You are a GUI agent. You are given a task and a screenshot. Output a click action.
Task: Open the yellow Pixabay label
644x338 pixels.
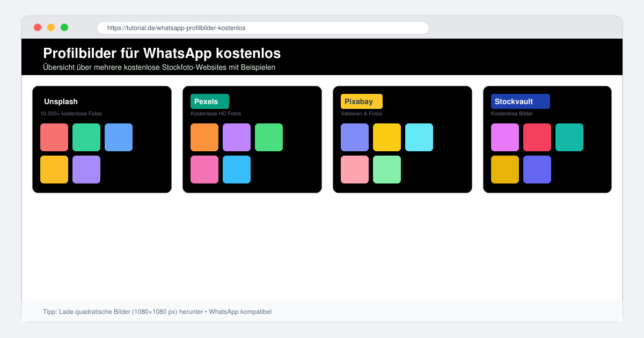(x=362, y=101)
